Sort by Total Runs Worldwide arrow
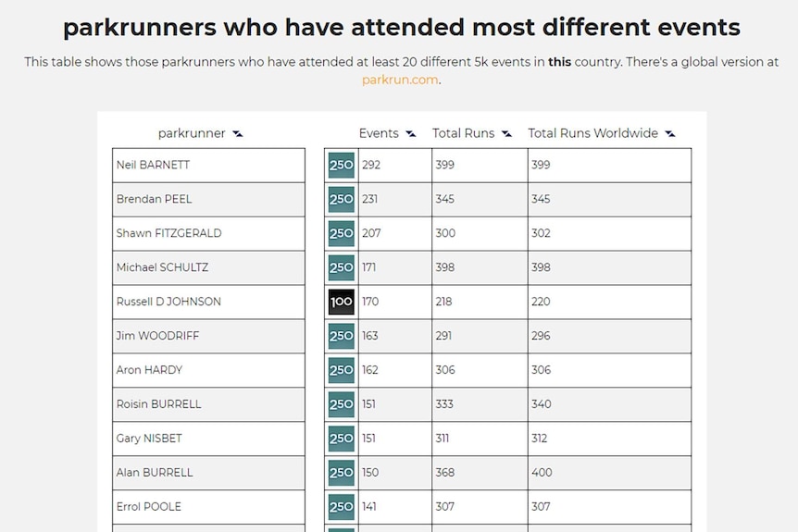This screenshot has height=532, width=798. tap(670, 134)
